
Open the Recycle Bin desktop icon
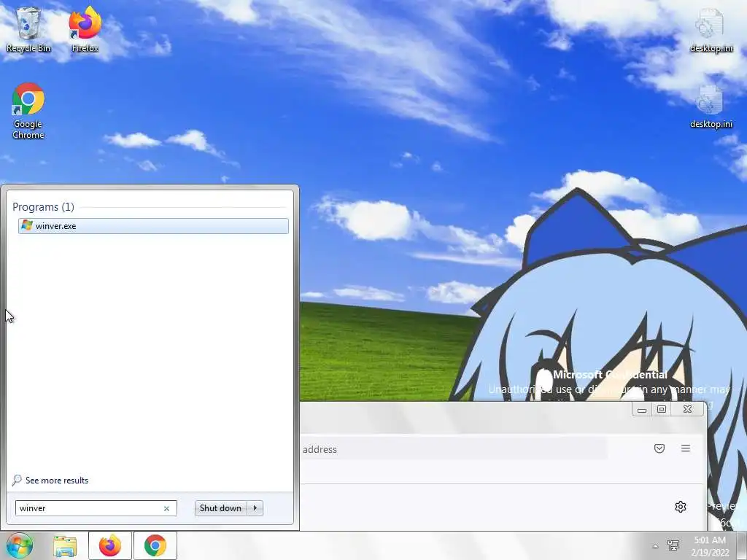(28, 30)
